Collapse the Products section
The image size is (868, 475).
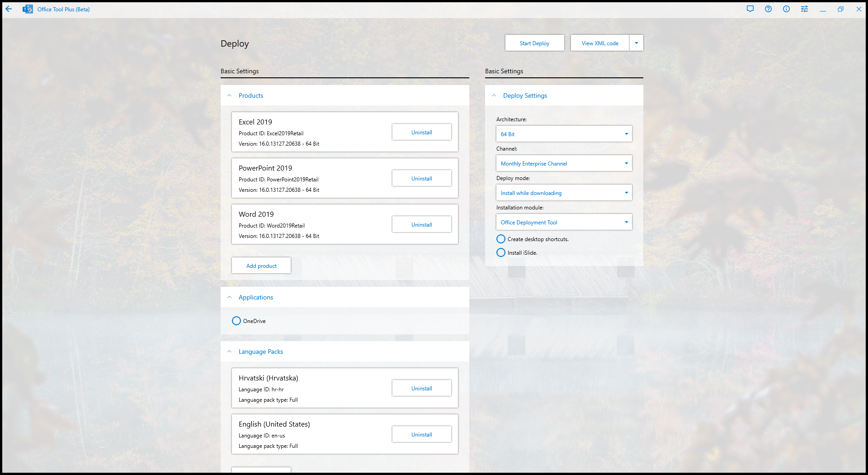click(x=229, y=95)
